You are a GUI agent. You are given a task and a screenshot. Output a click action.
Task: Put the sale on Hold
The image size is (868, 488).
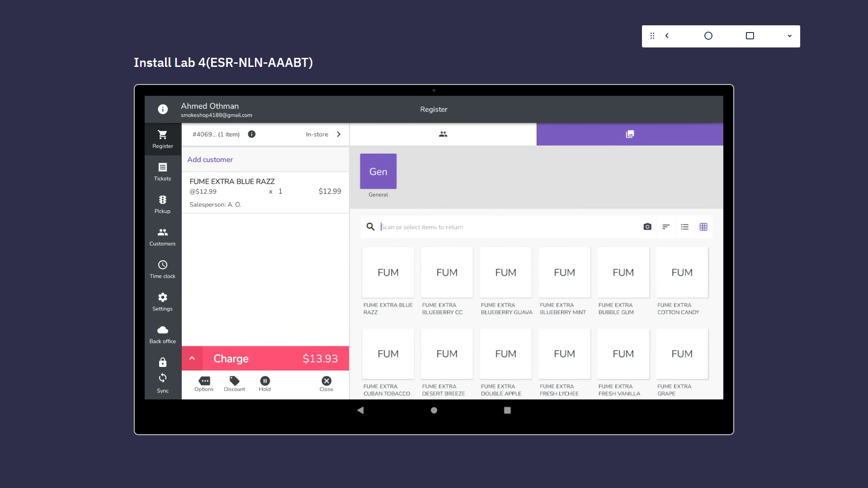point(264,384)
